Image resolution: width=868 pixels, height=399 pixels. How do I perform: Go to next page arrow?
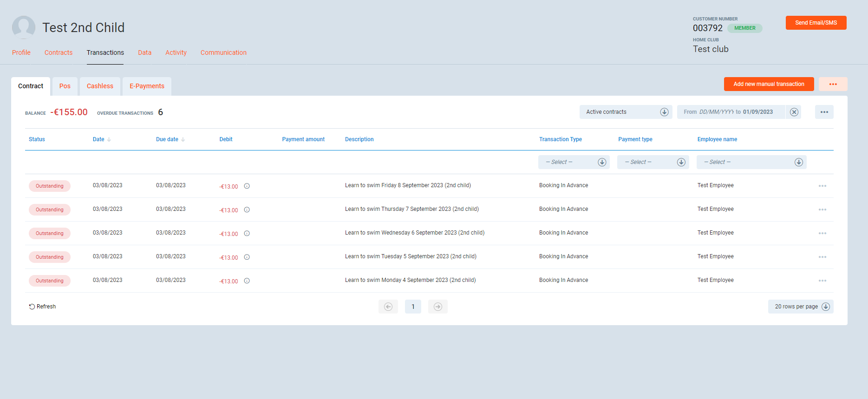[437, 307]
